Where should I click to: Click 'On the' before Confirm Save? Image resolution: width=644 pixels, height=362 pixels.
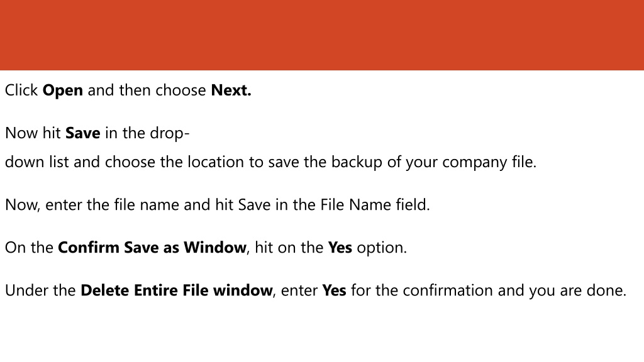point(29,248)
